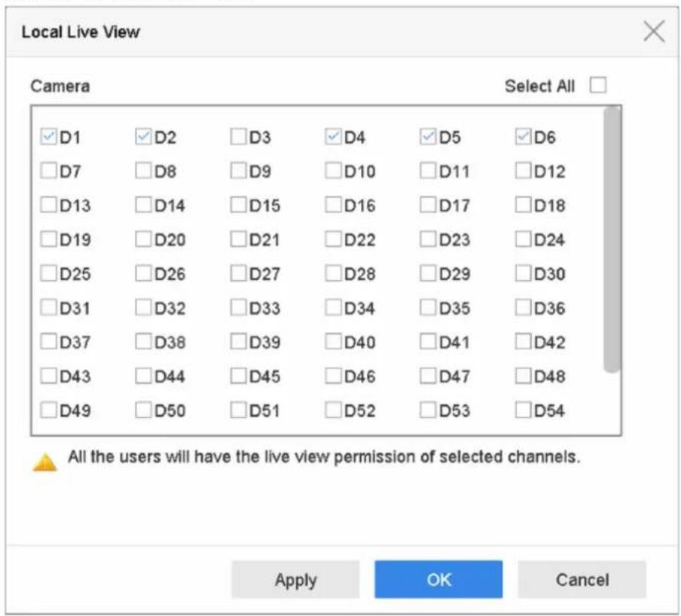Check D40 camera checkbox
Screen dimensions: 681x616
tap(333, 341)
